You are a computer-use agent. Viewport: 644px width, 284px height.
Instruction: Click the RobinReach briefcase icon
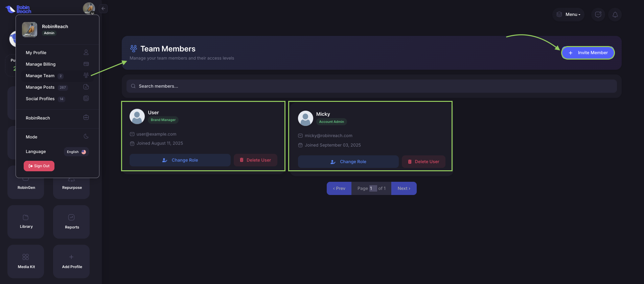(86, 117)
